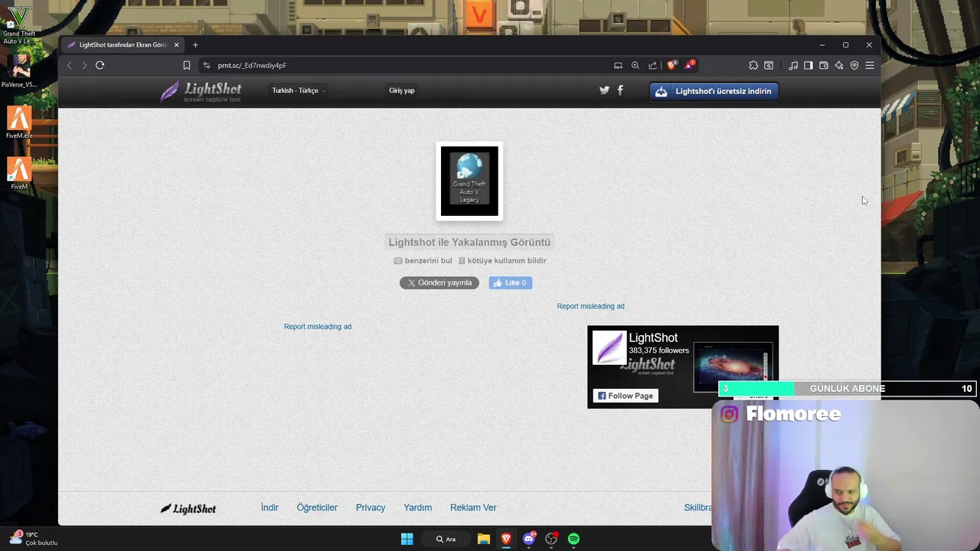Open the Brave Playlist music note icon
980x551 pixels.
pos(793,66)
